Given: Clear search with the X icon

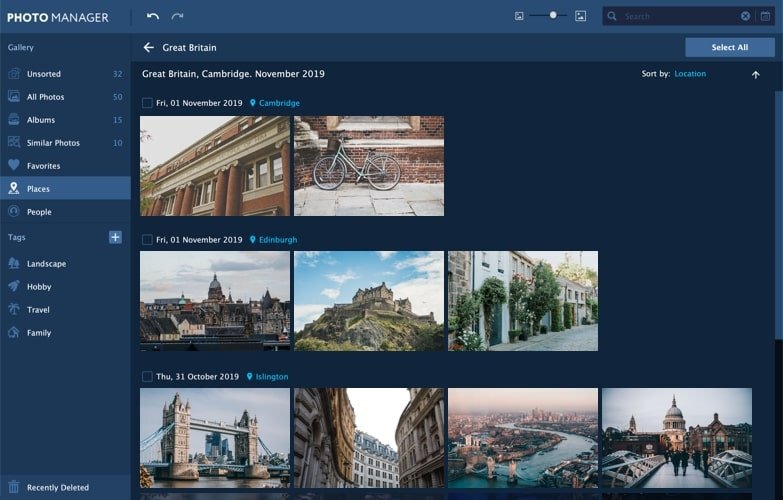Looking at the screenshot, I should coord(745,17).
